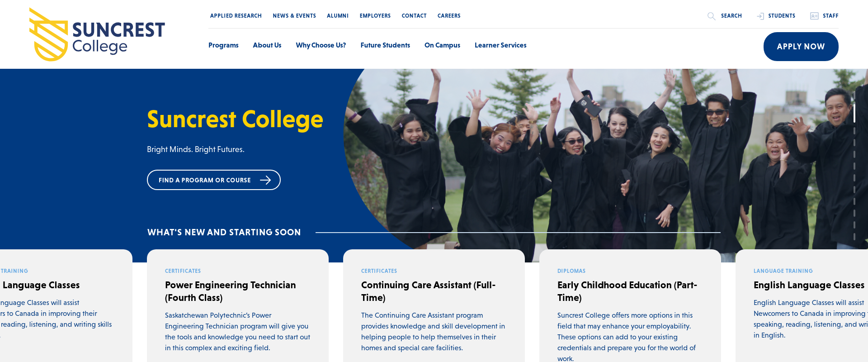This screenshot has height=362, width=868.
Task: Click the Staff ID card icon
Action: coord(814,16)
